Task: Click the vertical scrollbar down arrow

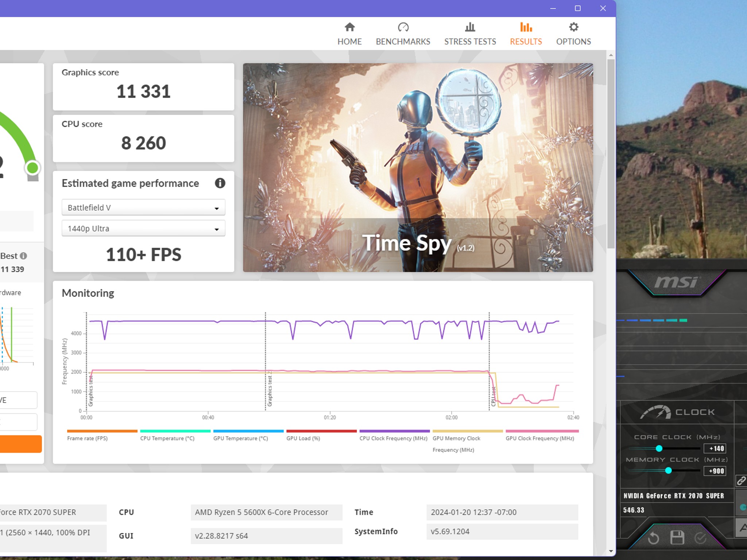Action: 611,551
